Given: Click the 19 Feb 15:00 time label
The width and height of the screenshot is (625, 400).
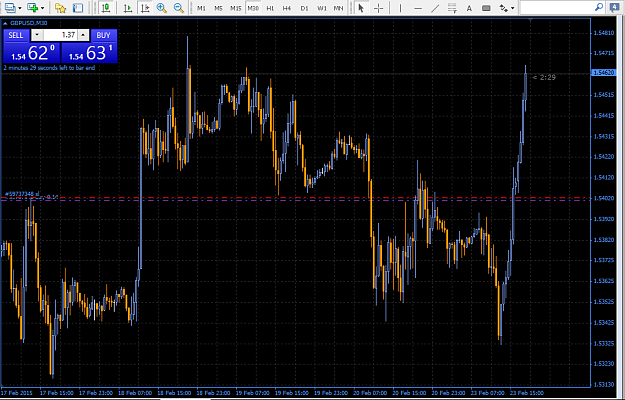Looking at the screenshot, I should pos(292,393).
